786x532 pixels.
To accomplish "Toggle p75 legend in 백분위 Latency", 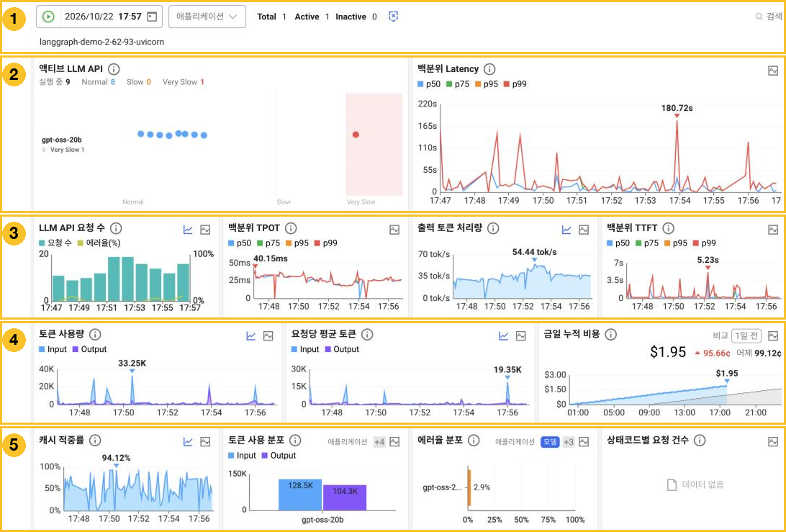I will coord(458,84).
